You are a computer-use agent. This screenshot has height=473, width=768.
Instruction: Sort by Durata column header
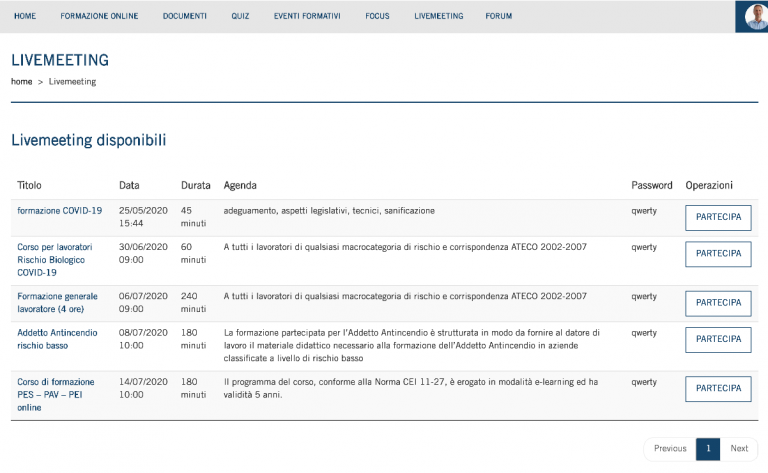195,186
